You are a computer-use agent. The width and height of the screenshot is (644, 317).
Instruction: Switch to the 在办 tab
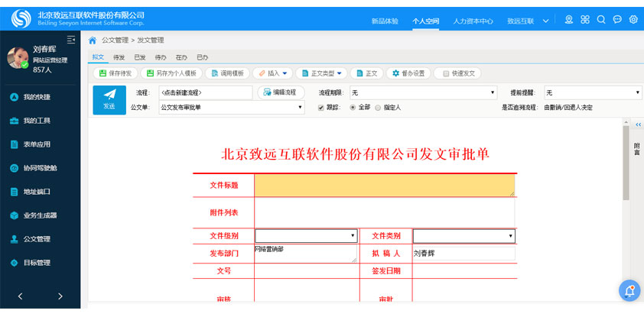[181, 58]
